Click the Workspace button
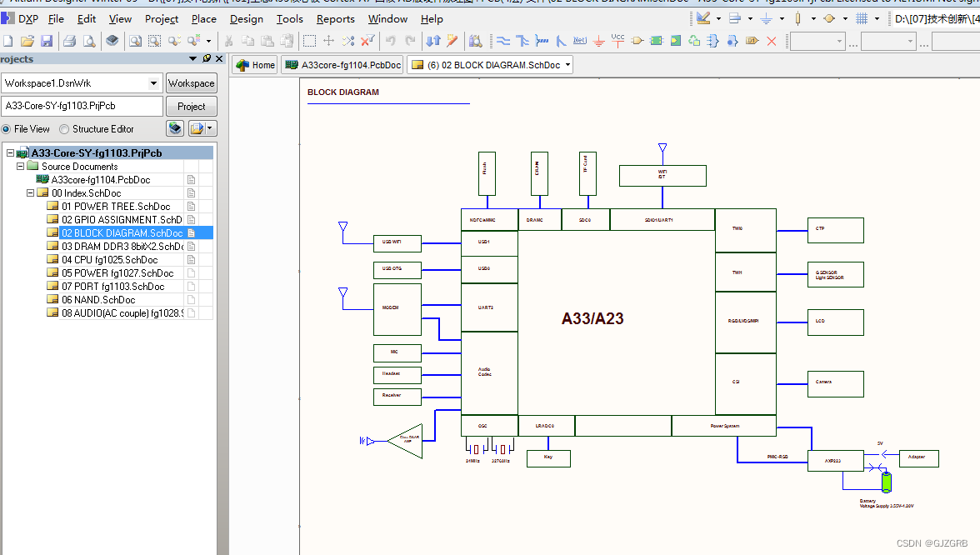 [x=191, y=83]
